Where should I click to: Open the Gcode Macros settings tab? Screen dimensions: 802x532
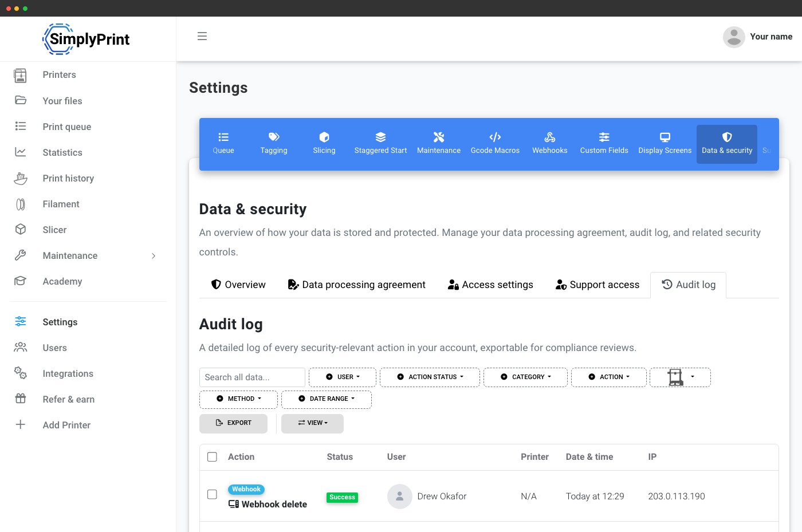[495, 144]
